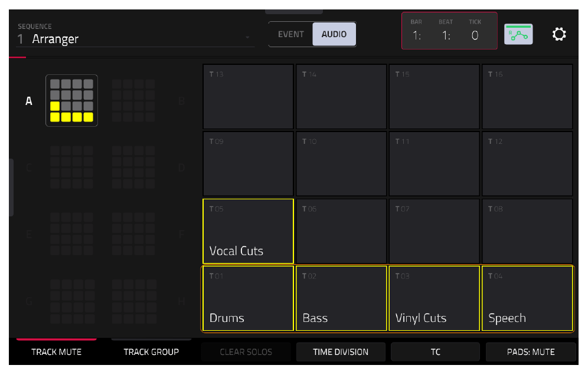Switch to the Track Mute tab
Screen dimensions: 588x375
pos(56,352)
